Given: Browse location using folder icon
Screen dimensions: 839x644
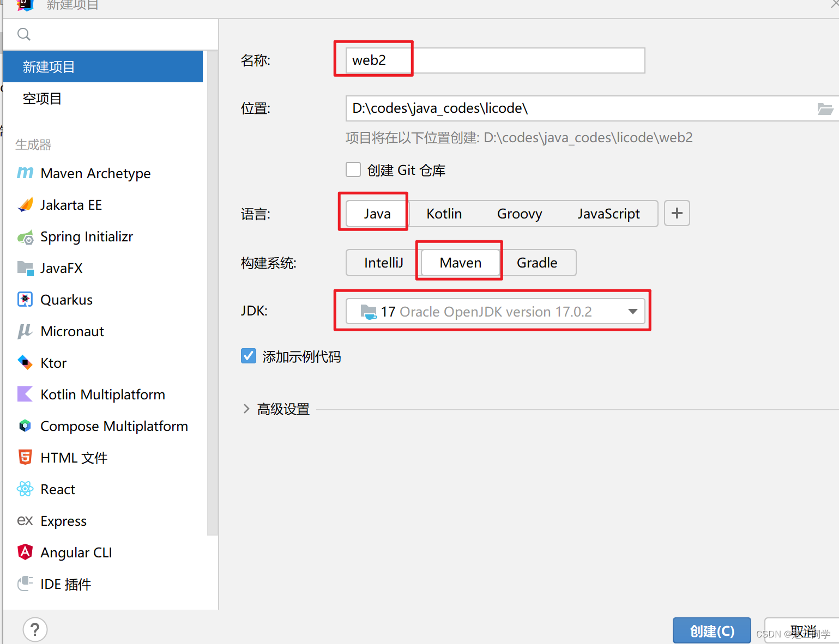Looking at the screenshot, I should (x=825, y=108).
